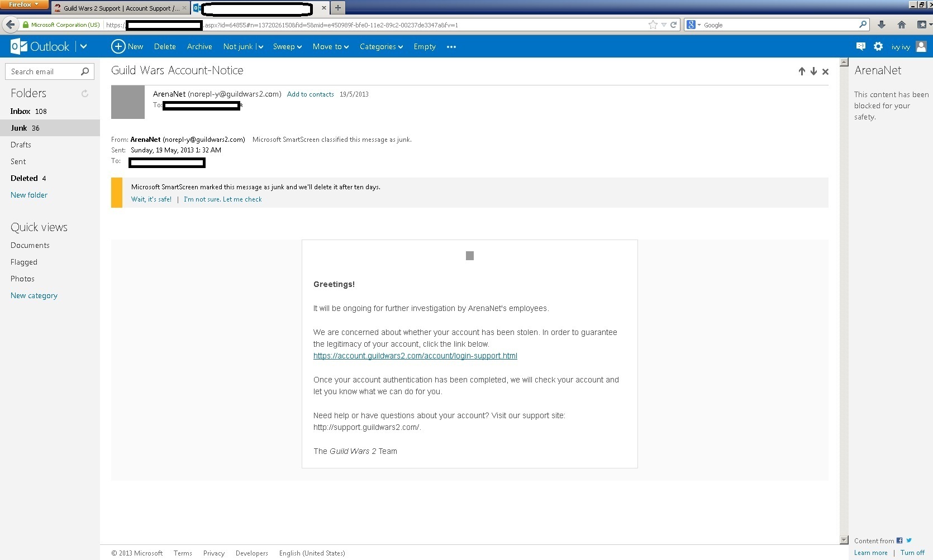Image resolution: width=933 pixels, height=560 pixels.
Task: Archive the current email
Action: [x=199, y=46]
